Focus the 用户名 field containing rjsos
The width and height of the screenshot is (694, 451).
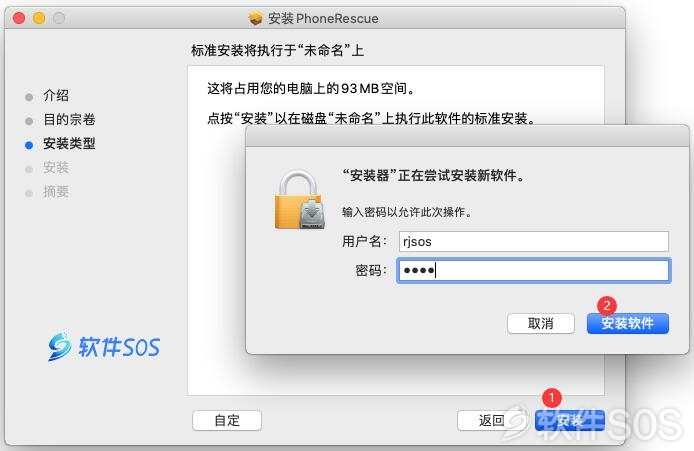tap(533, 242)
